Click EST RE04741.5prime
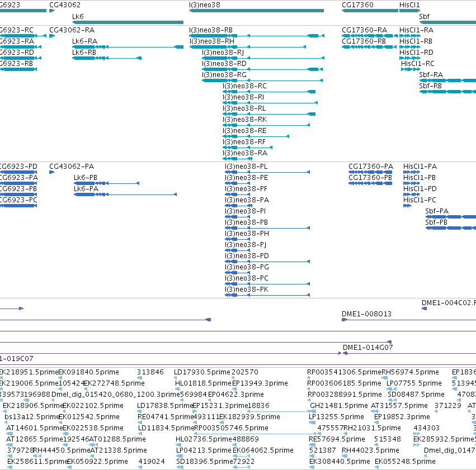Screen dimensions: 476x470 [x=166, y=417]
